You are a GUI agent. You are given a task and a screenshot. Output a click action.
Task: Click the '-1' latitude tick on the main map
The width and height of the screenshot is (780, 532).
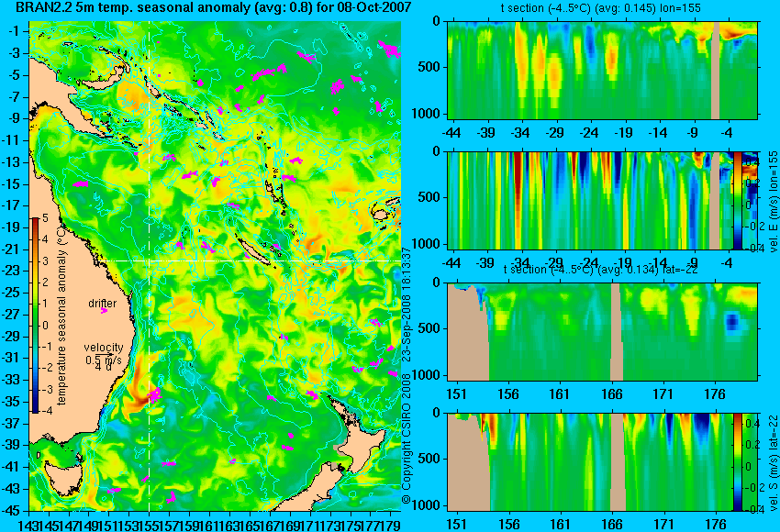pyautogui.click(x=15, y=31)
